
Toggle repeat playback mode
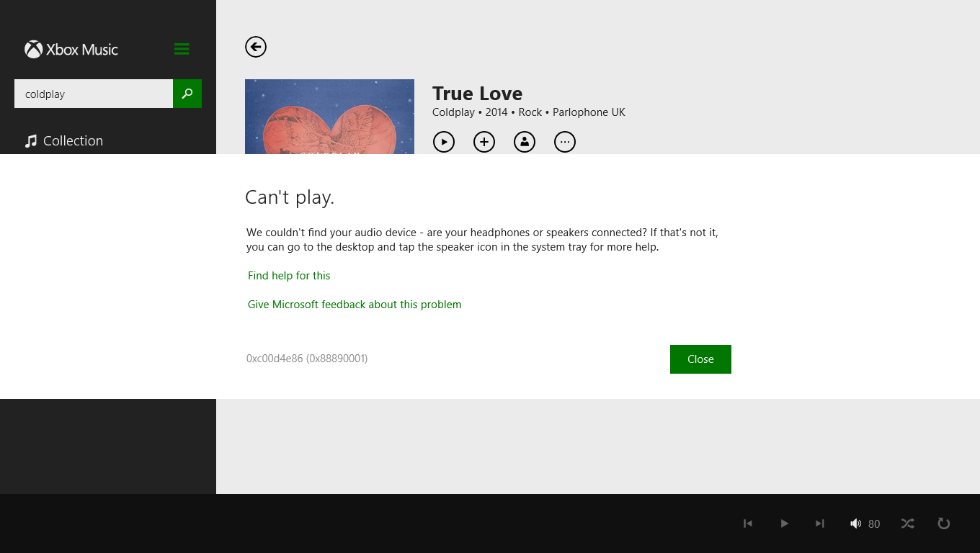point(944,523)
